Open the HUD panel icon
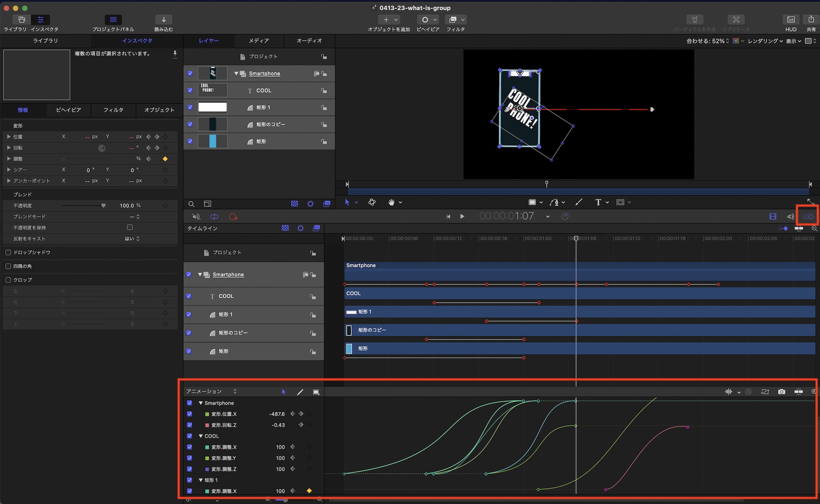Image resolution: width=820 pixels, height=504 pixels. pos(791,20)
